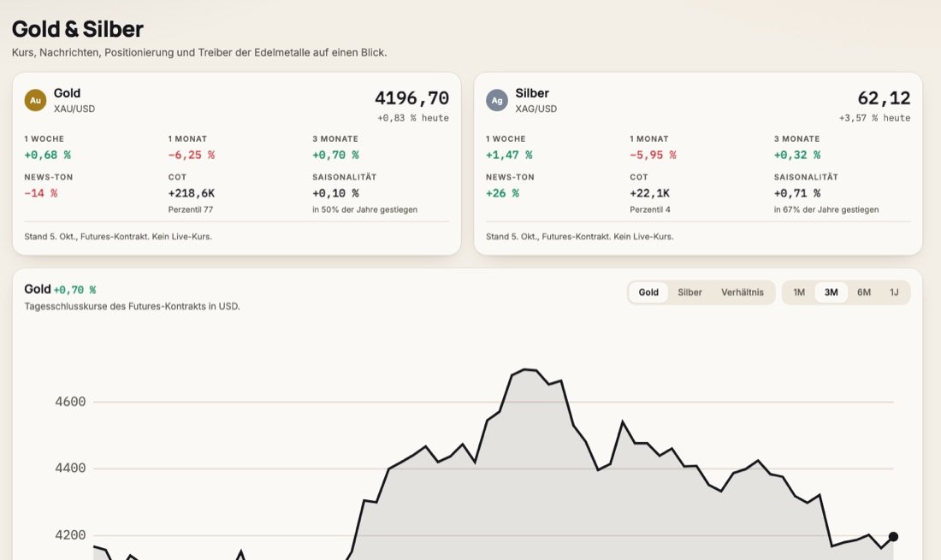Screen dimensions: 941x560
Task: Click the Gold price 4196,70
Action: click(411, 97)
